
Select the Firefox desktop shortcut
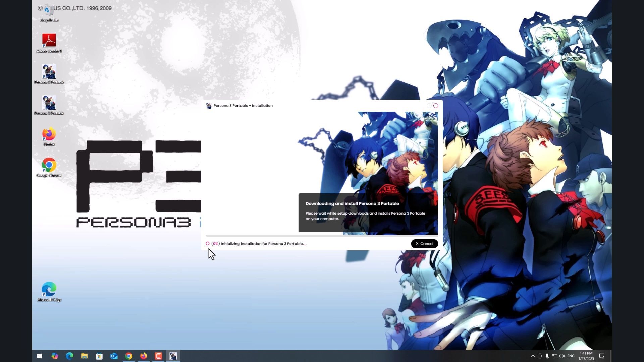pyautogui.click(x=49, y=136)
